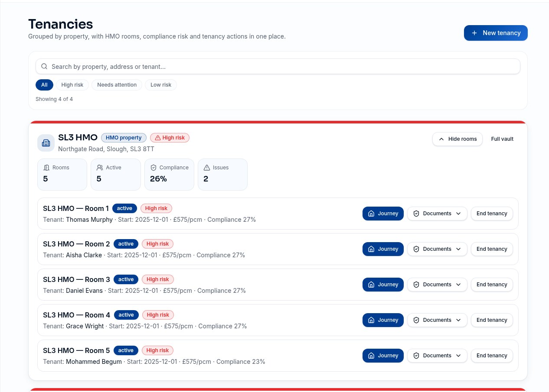Filter by the High risk chip
549x392 pixels.
click(x=72, y=85)
